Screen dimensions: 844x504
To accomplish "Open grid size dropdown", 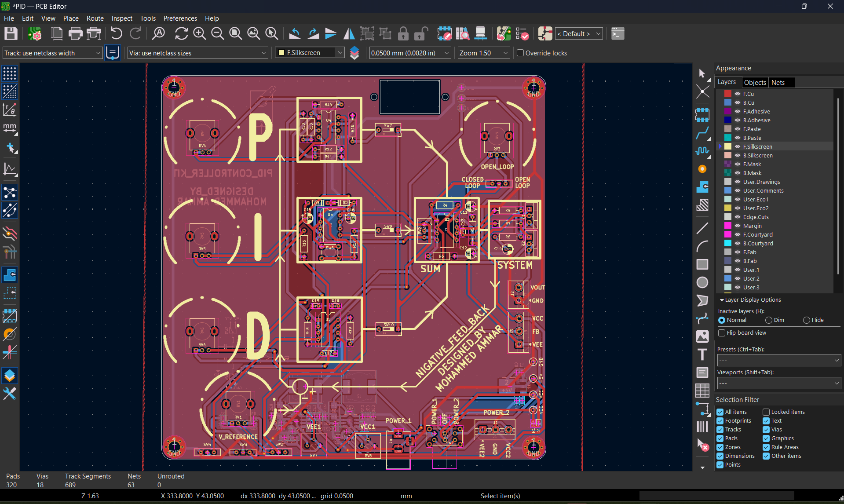I will pos(410,53).
